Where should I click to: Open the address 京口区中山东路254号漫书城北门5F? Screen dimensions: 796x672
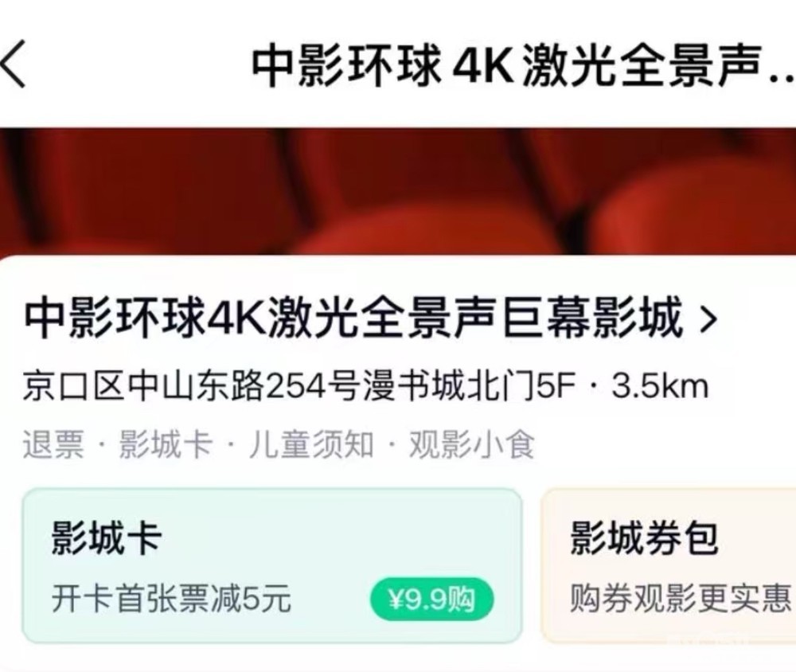click(x=299, y=386)
